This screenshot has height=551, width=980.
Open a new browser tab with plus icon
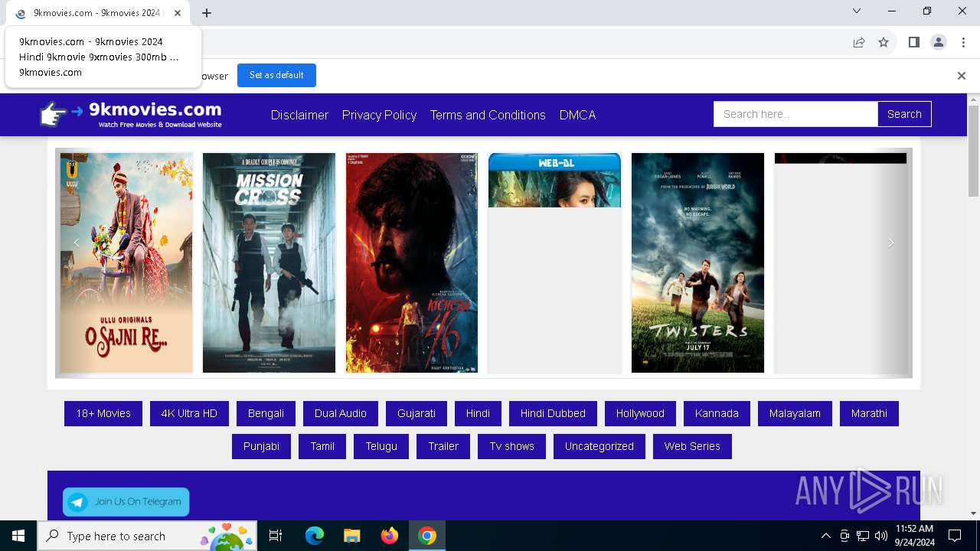coord(207,13)
